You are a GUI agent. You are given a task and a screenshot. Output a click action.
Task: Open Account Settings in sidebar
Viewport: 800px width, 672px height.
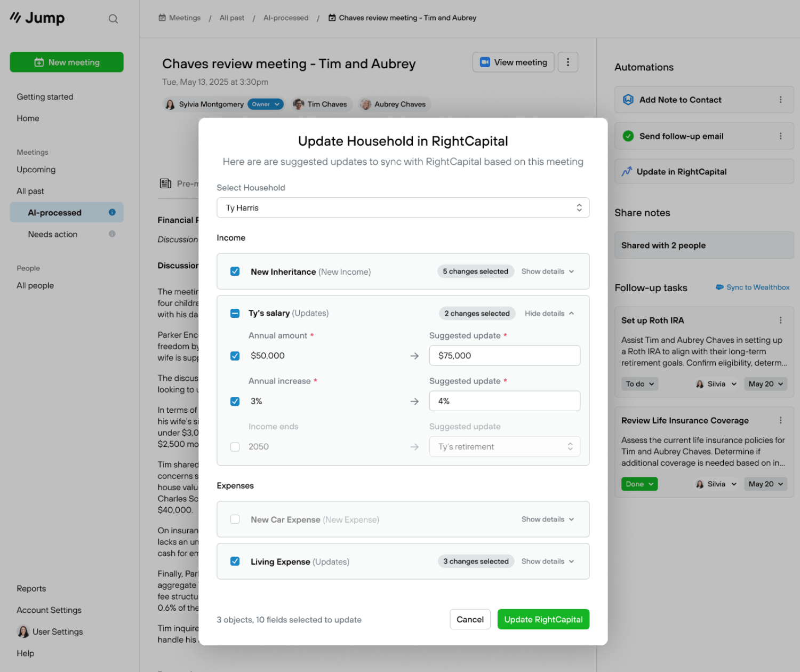49,610
